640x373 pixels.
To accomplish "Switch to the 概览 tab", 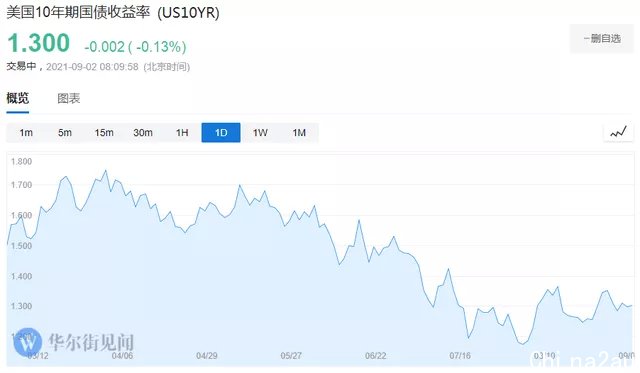I will [18, 98].
